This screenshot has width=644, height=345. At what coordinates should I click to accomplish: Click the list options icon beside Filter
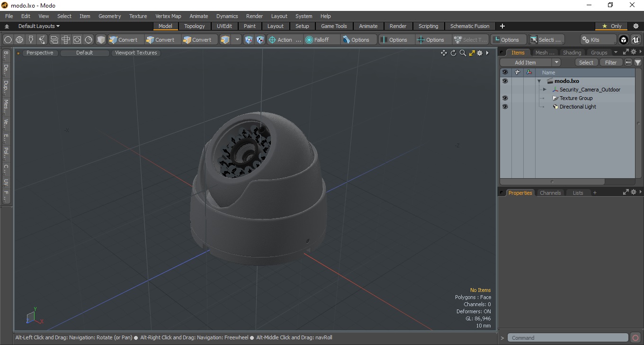click(628, 63)
